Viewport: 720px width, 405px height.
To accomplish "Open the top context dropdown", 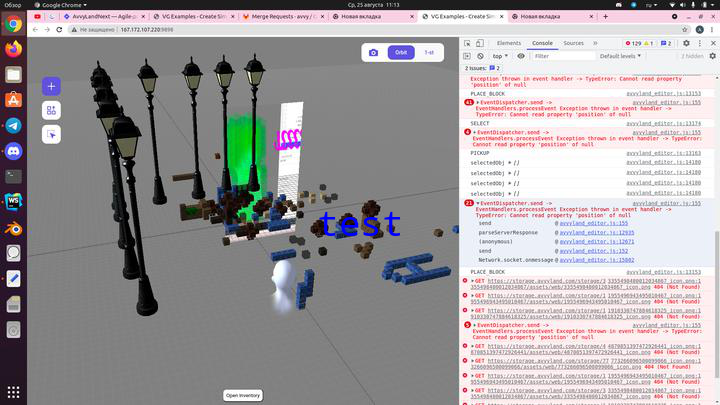I will [500, 56].
